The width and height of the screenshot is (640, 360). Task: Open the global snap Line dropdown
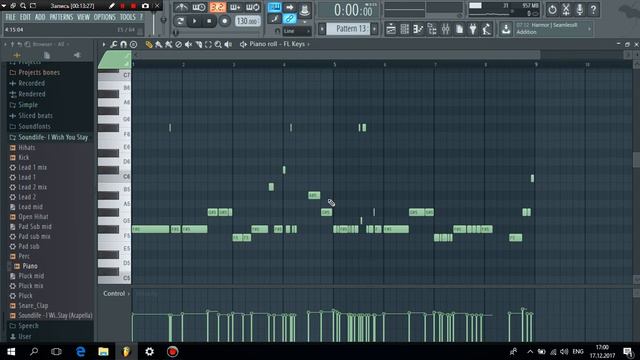(x=297, y=31)
